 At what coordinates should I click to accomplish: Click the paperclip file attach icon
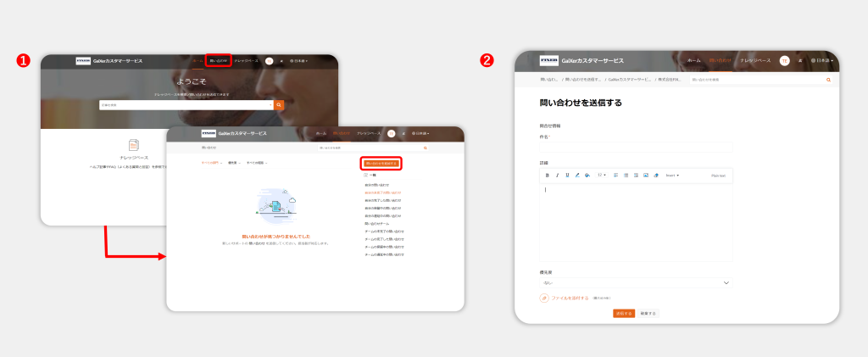544,298
